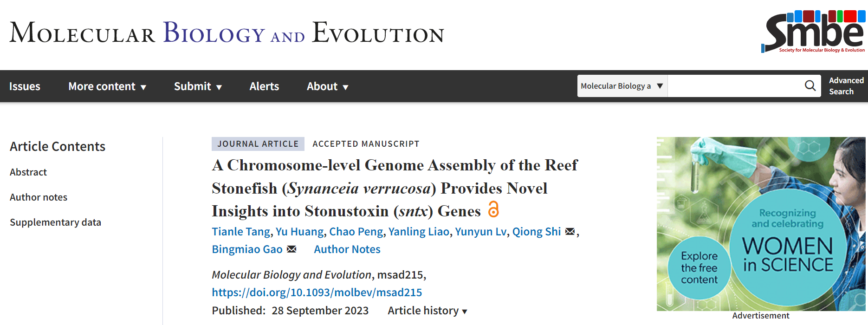Click the SMBE society logo

click(813, 32)
